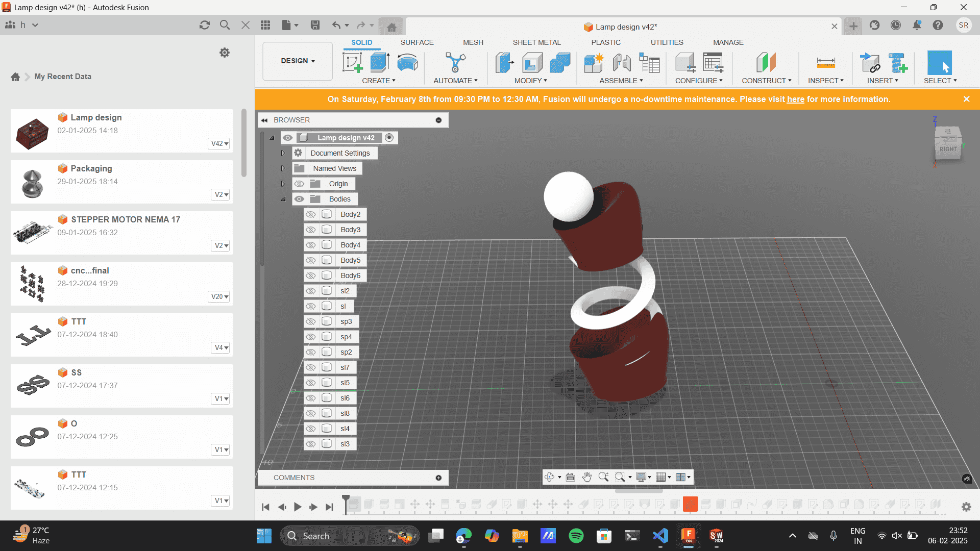The width and height of the screenshot is (980, 551).
Task: Switch to the PLASTIC tab
Action: [x=606, y=42]
